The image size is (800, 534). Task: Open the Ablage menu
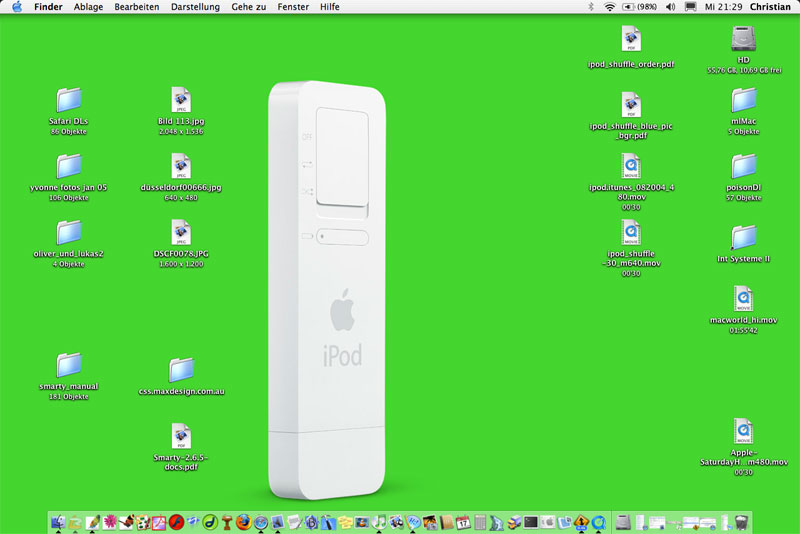[x=88, y=7]
